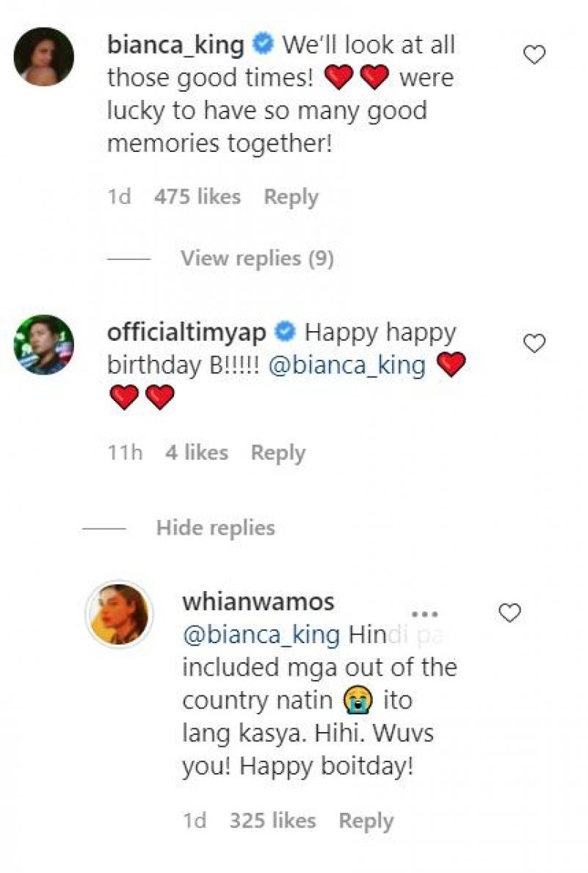Reply to bianca_king's comment
Screen dimensions: 588x873
point(291,197)
